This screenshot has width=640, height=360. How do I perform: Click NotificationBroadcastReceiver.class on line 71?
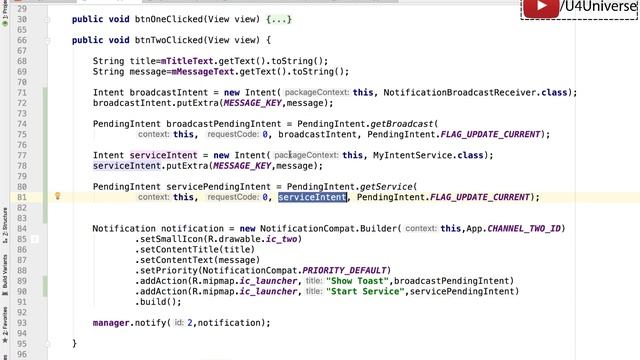476,93
